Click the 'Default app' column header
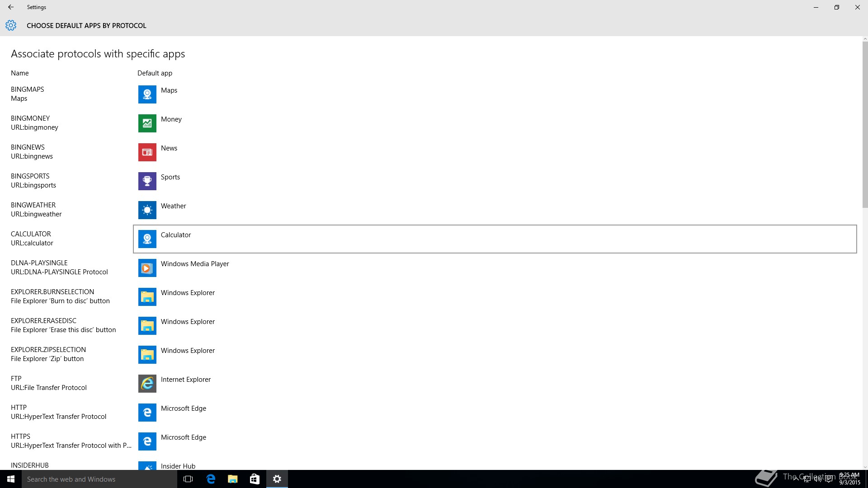Image resolution: width=868 pixels, height=488 pixels. (155, 73)
